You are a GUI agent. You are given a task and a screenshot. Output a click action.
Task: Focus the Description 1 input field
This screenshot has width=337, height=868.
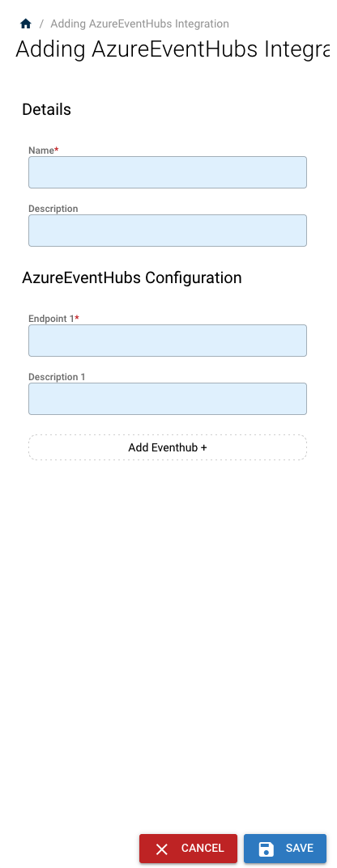(168, 399)
